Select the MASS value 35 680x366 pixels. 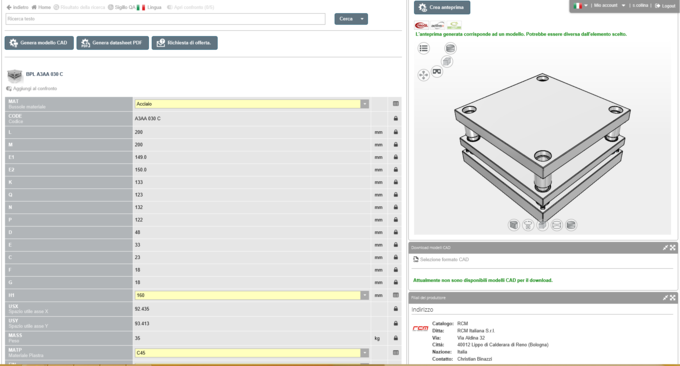coord(137,338)
